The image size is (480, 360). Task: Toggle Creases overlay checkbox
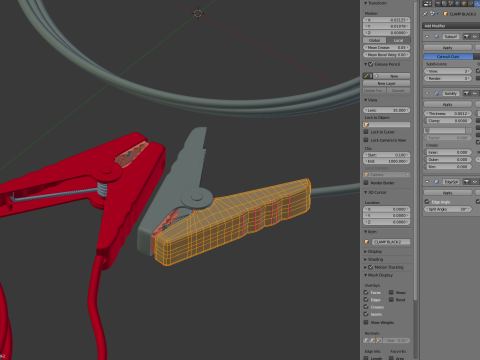tap(366, 307)
